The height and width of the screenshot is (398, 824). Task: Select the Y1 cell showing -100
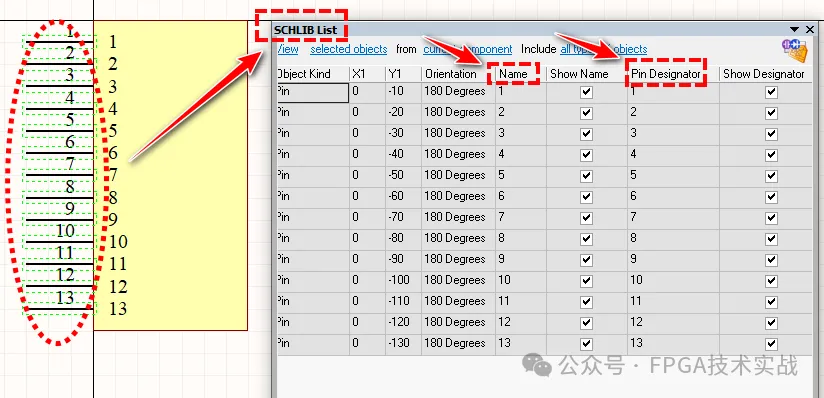click(403, 281)
